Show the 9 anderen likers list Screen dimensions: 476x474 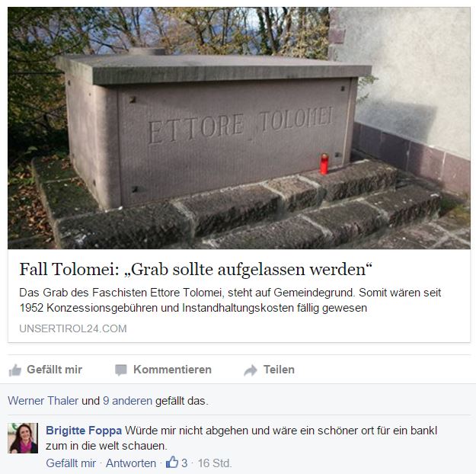point(127,401)
